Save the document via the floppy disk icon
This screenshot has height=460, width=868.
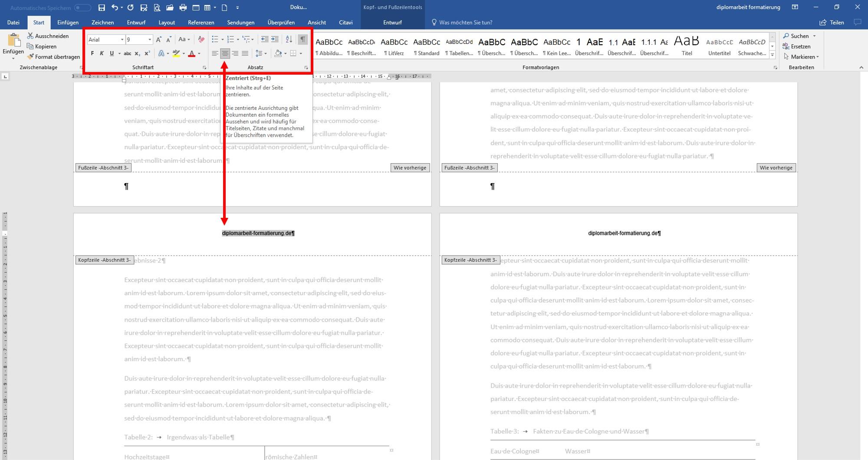pos(102,7)
